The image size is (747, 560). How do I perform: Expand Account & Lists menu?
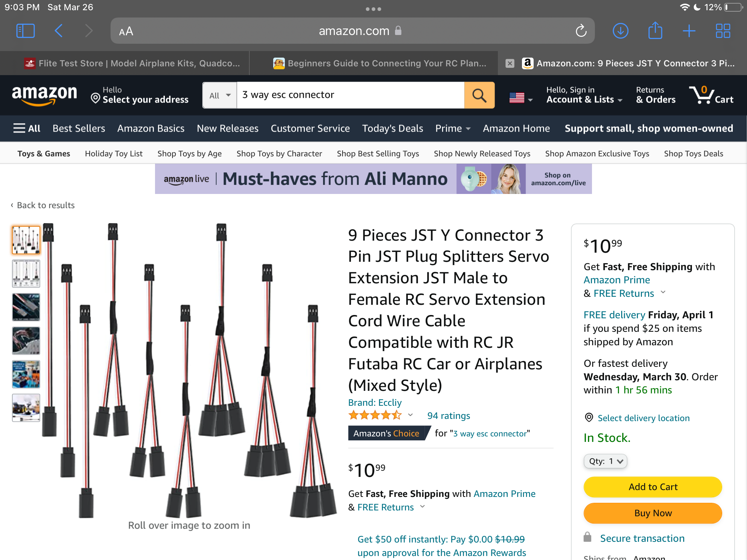coord(584,95)
